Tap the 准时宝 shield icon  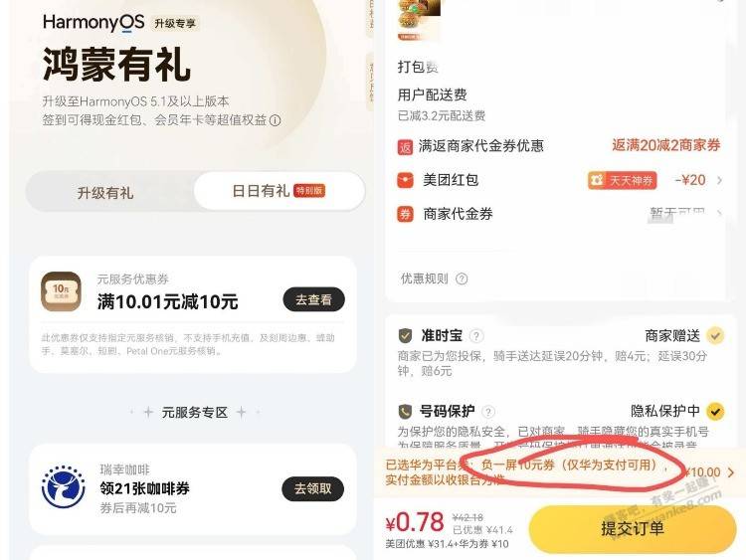(x=405, y=336)
